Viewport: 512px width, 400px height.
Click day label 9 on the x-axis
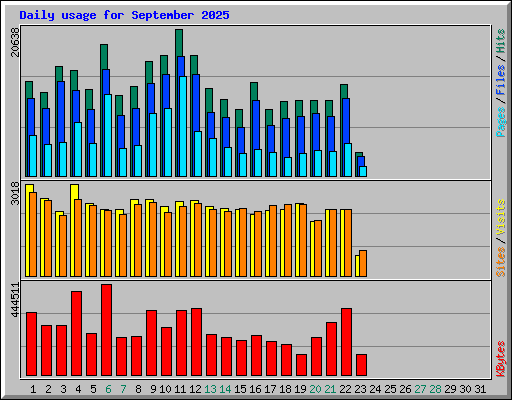tap(153, 389)
